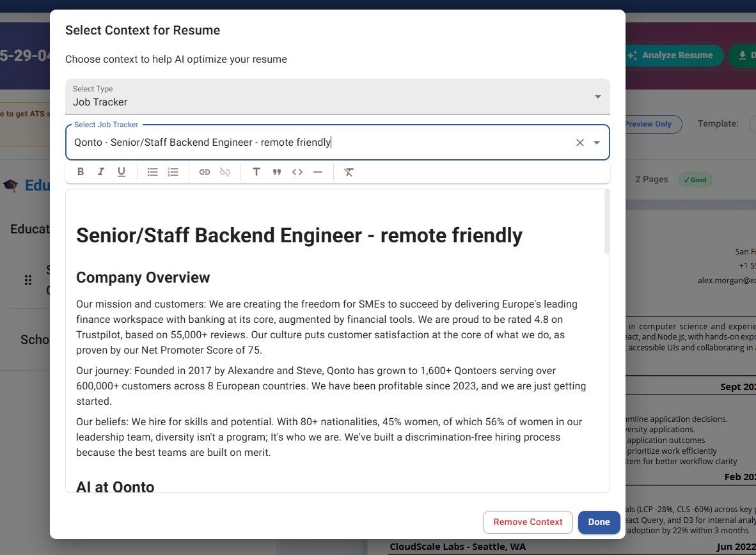This screenshot has height=555, width=756.
Task: Click the 'Select Context for Resume' title
Action: tap(143, 30)
